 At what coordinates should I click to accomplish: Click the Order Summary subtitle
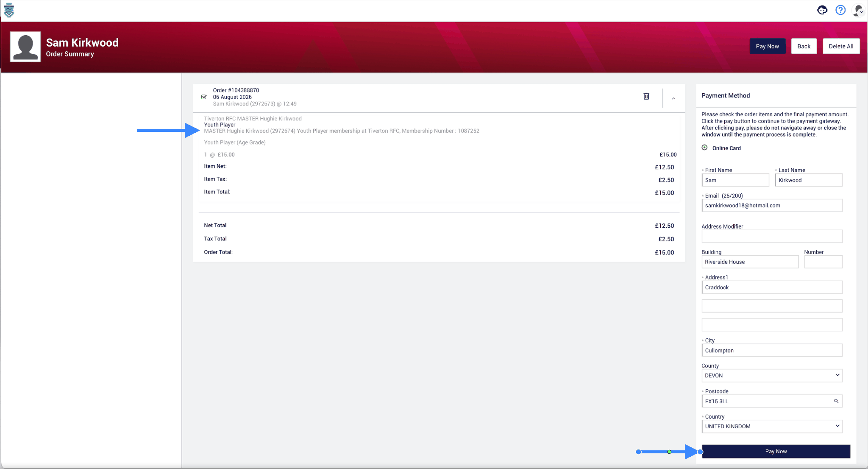(70, 54)
